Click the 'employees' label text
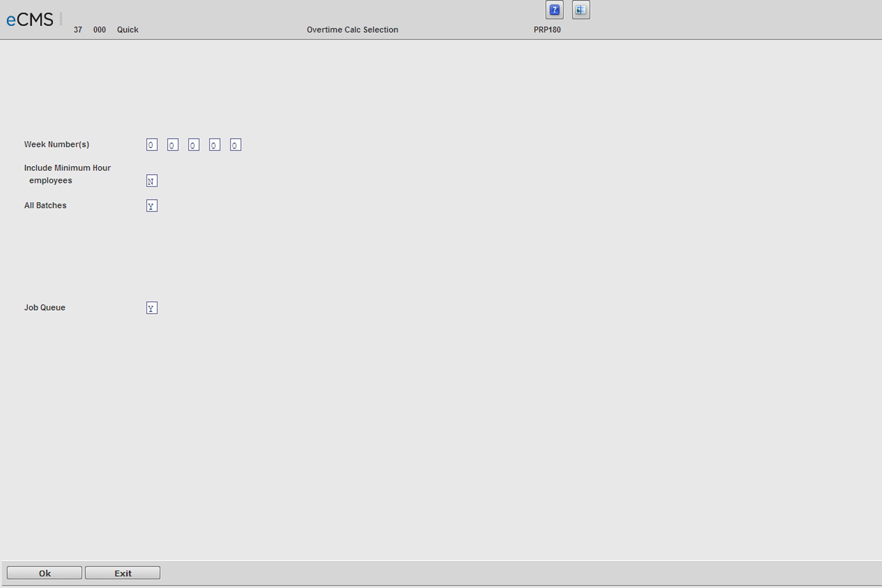The image size is (882, 588). [x=51, y=180]
